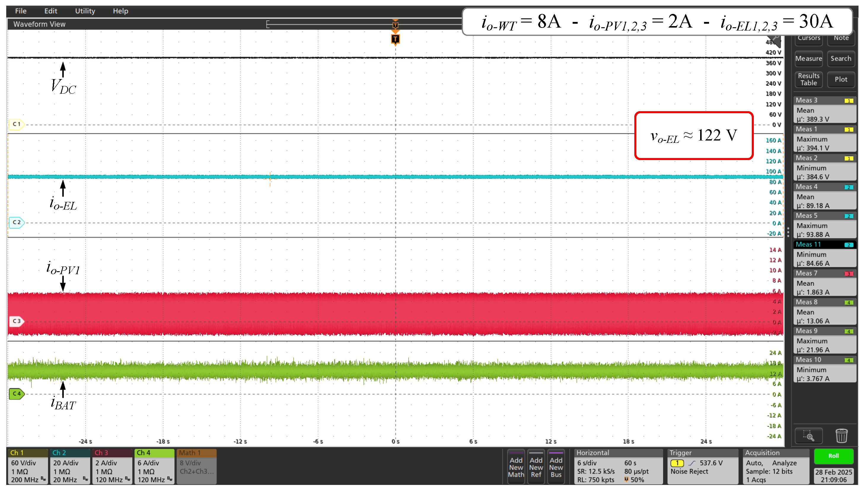Toggle the Math 1 waveform badge
868x495 pixels.
[196, 466]
